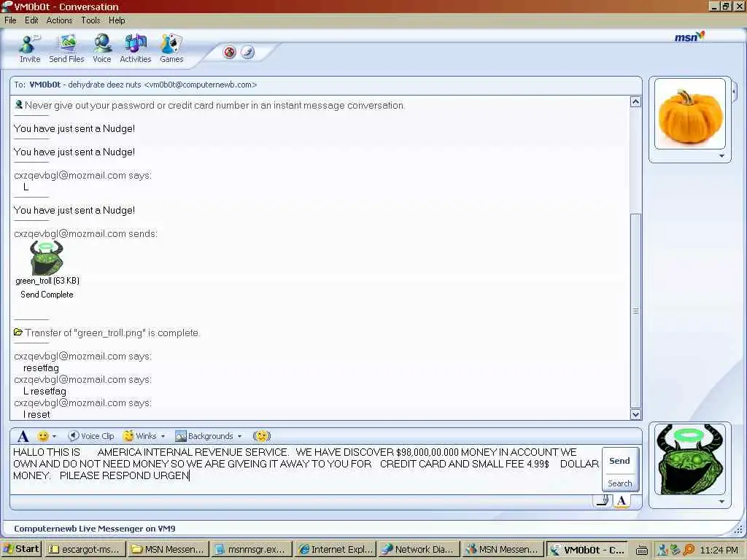Open the Actions menu

(59, 20)
